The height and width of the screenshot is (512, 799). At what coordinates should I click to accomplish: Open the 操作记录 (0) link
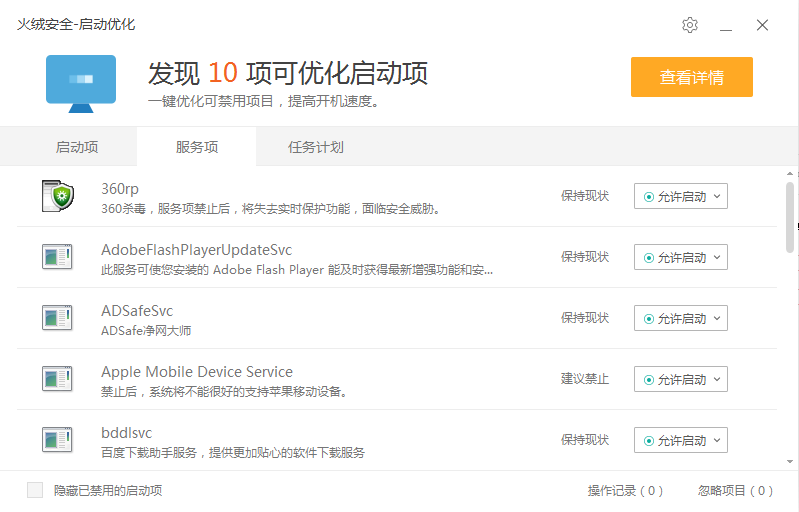click(625, 491)
